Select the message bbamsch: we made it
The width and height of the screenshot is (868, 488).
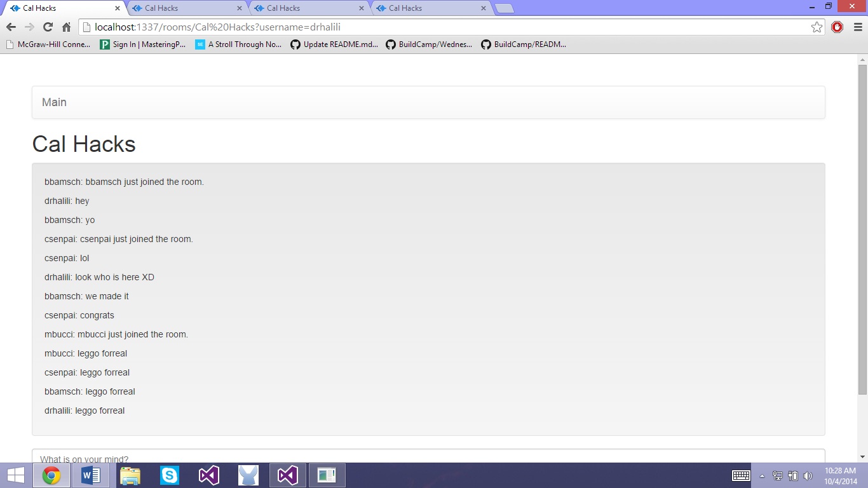pyautogui.click(x=86, y=296)
